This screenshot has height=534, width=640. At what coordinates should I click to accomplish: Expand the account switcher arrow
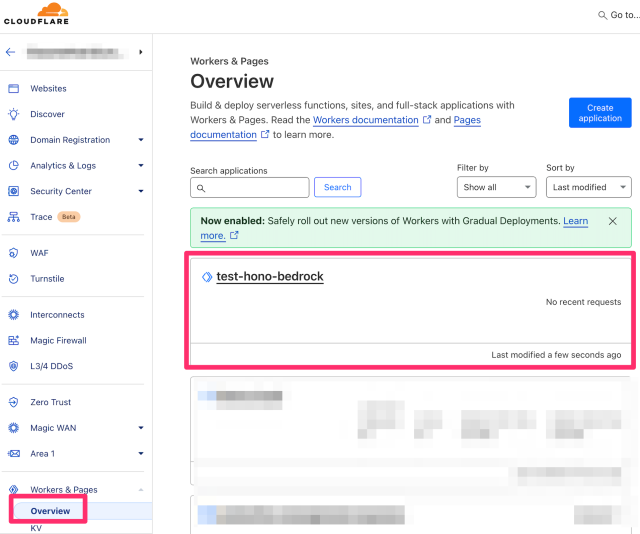pyautogui.click(x=140, y=52)
